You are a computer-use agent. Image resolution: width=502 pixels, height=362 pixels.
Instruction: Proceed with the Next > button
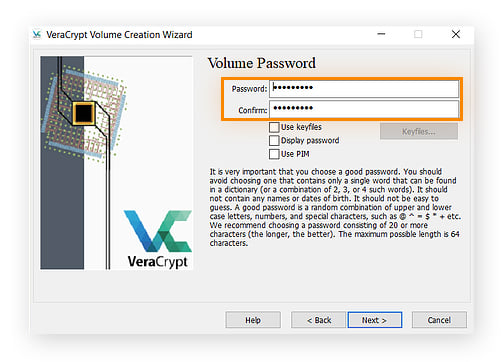(x=375, y=320)
